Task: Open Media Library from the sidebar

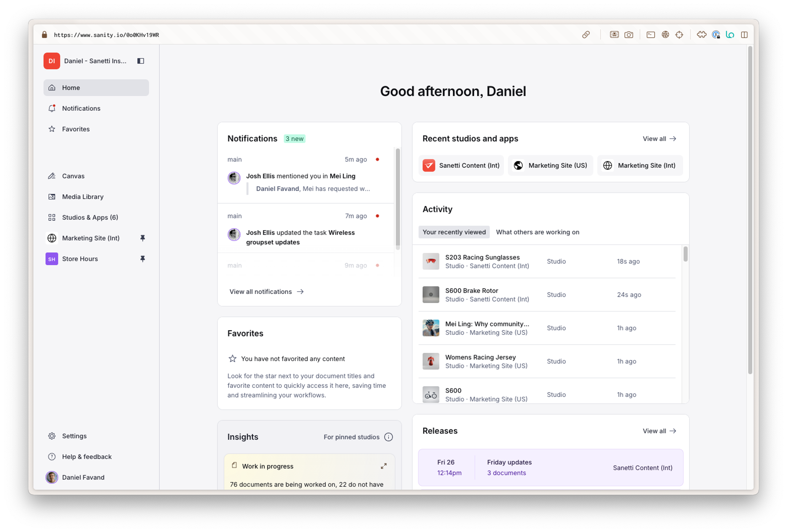Action: (83, 197)
